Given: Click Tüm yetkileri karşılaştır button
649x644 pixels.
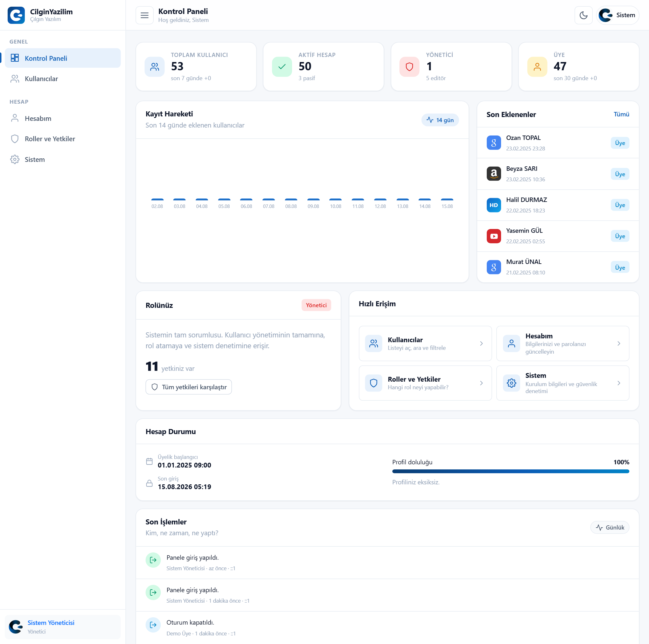Looking at the screenshot, I should pyautogui.click(x=188, y=387).
